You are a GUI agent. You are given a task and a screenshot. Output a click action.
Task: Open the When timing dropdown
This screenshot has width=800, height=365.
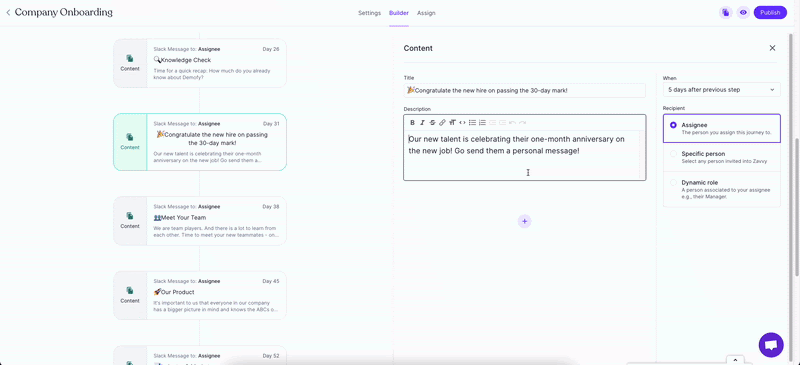(721, 89)
